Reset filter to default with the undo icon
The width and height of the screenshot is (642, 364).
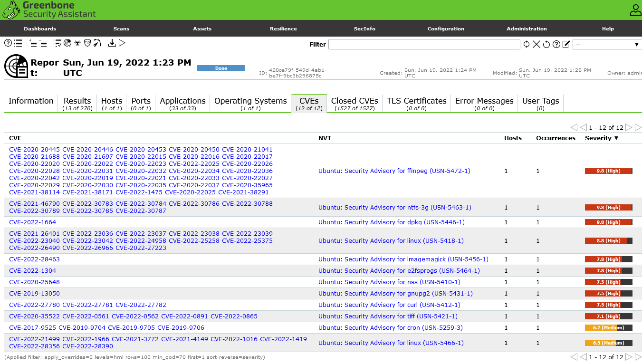click(x=546, y=44)
